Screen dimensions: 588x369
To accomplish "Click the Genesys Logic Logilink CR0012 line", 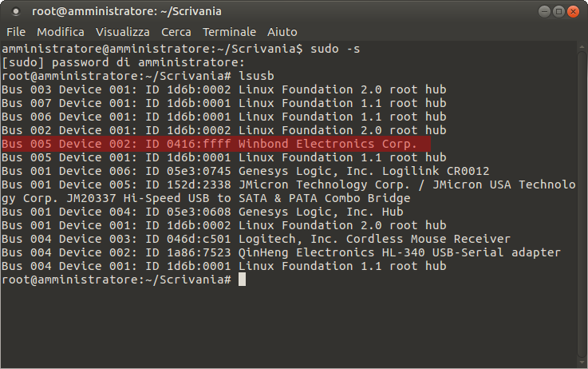I will pyautogui.click(x=245, y=171).
